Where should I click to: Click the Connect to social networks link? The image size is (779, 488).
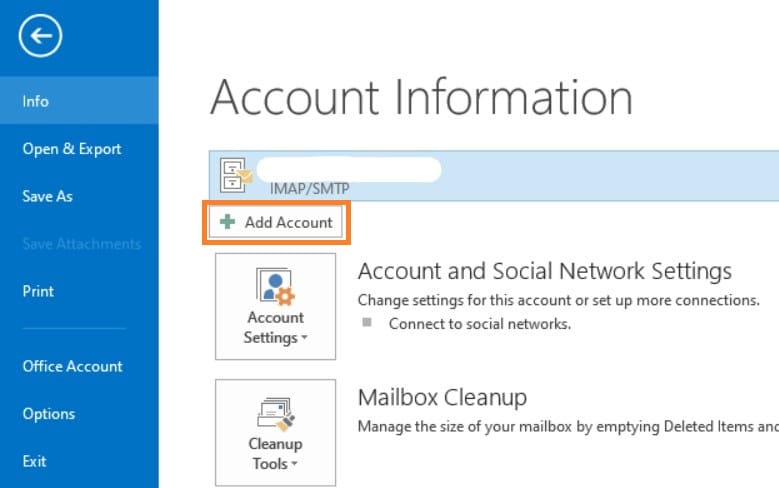coord(479,324)
